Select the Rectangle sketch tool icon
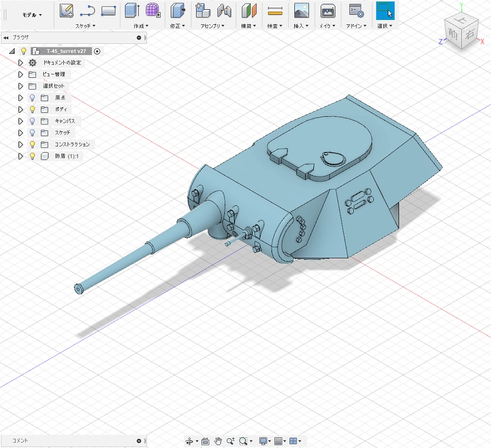The width and height of the screenshot is (491, 448). pos(109,11)
